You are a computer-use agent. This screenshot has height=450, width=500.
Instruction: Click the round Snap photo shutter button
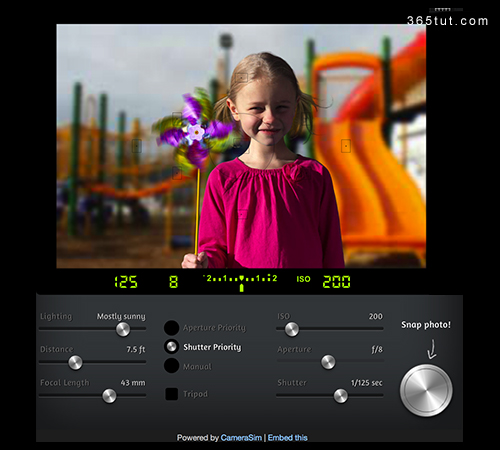(x=426, y=390)
